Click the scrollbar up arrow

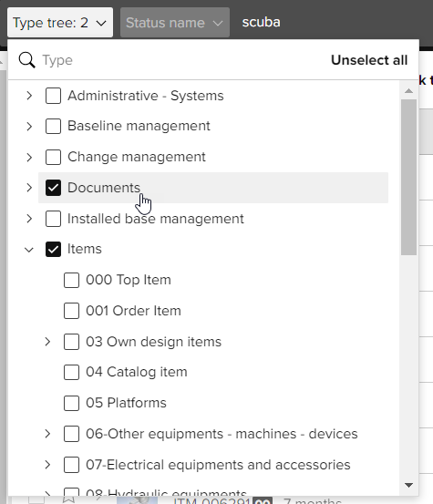[x=408, y=90]
